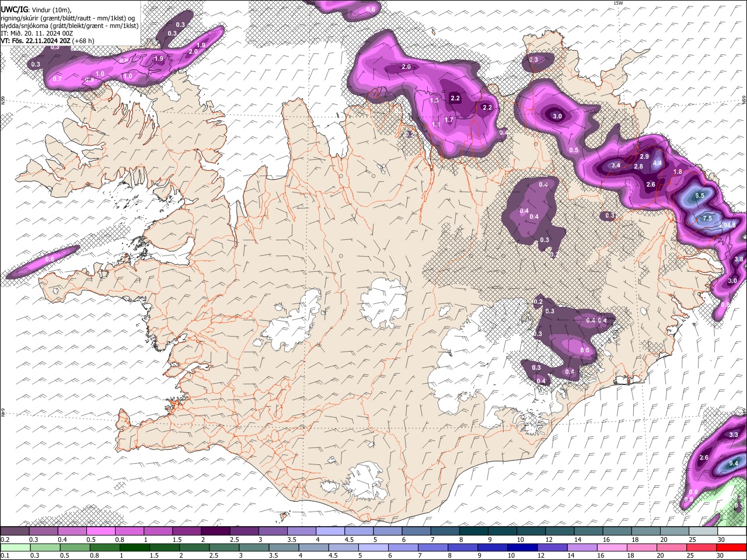Click the 8.5 precipitation value on the map
Image resolution: width=747 pixels, height=560 pixels.
click(x=700, y=195)
